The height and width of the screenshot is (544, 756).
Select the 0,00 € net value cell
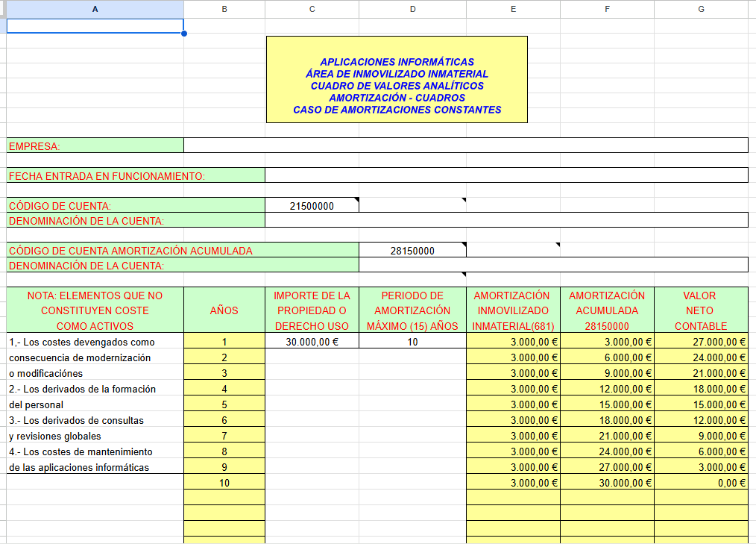pos(701,483)
